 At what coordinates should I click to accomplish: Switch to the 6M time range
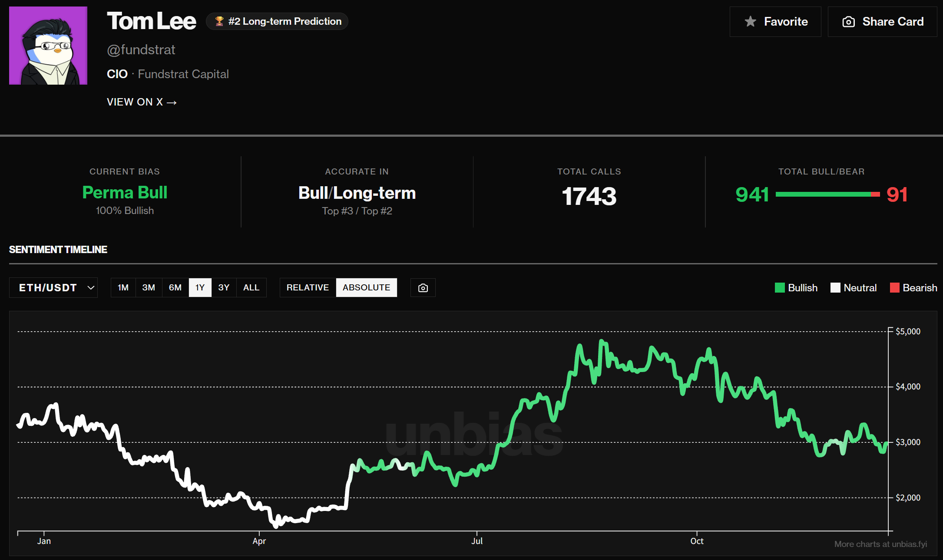click(175, 288)
